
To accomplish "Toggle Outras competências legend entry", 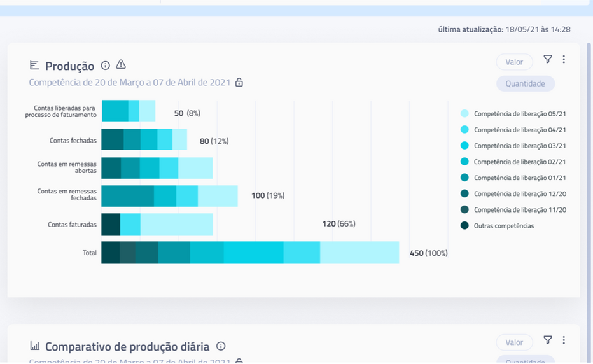I will point(503,226).
